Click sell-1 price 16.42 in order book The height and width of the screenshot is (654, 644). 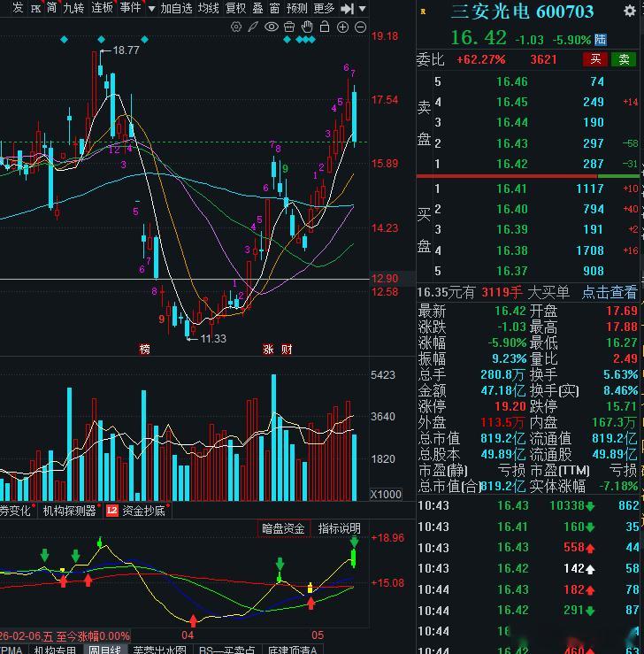512,164
